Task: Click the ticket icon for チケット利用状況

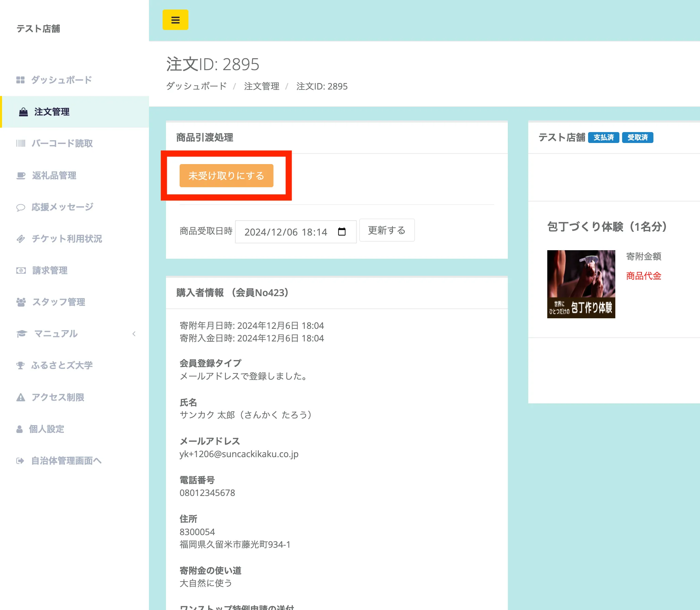Action: [x=21, y=239]
